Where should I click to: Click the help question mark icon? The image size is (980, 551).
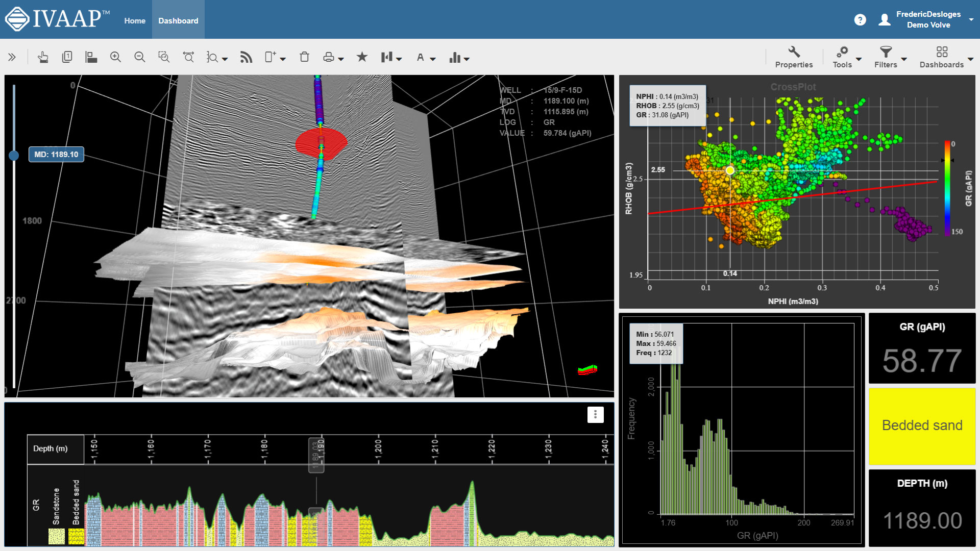(860, 20)
